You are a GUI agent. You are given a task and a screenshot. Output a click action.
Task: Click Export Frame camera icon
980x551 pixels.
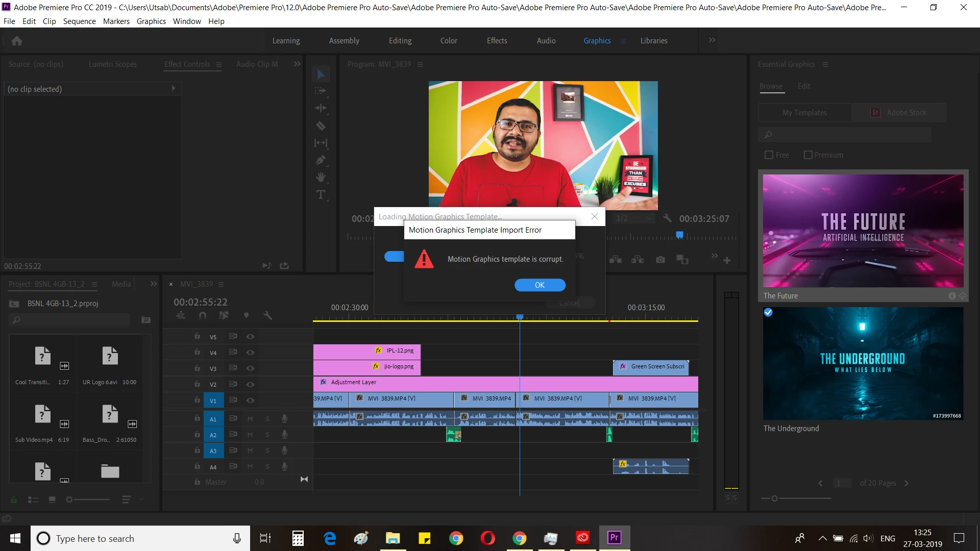pos(660,260)
